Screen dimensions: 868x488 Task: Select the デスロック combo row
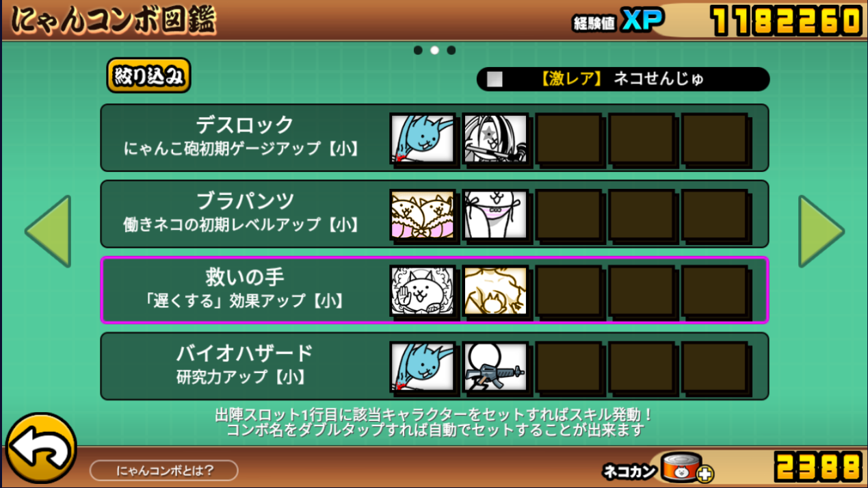tap(434, 138)
